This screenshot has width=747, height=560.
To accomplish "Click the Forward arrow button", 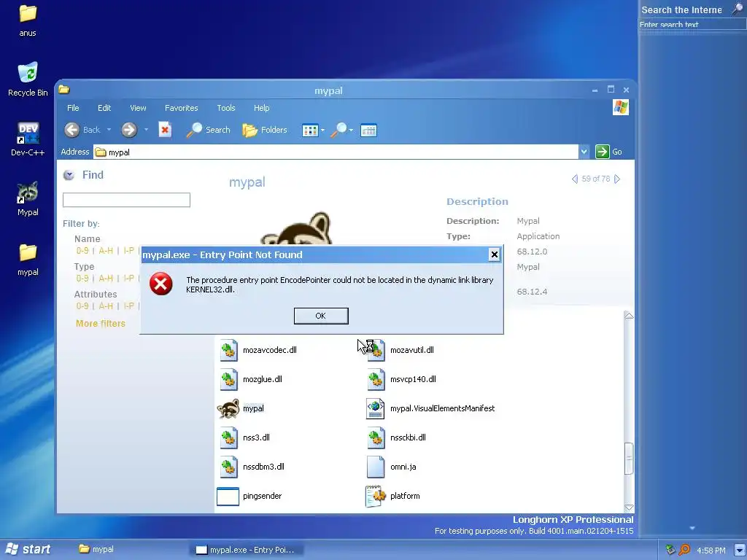I will click(128, 130).
